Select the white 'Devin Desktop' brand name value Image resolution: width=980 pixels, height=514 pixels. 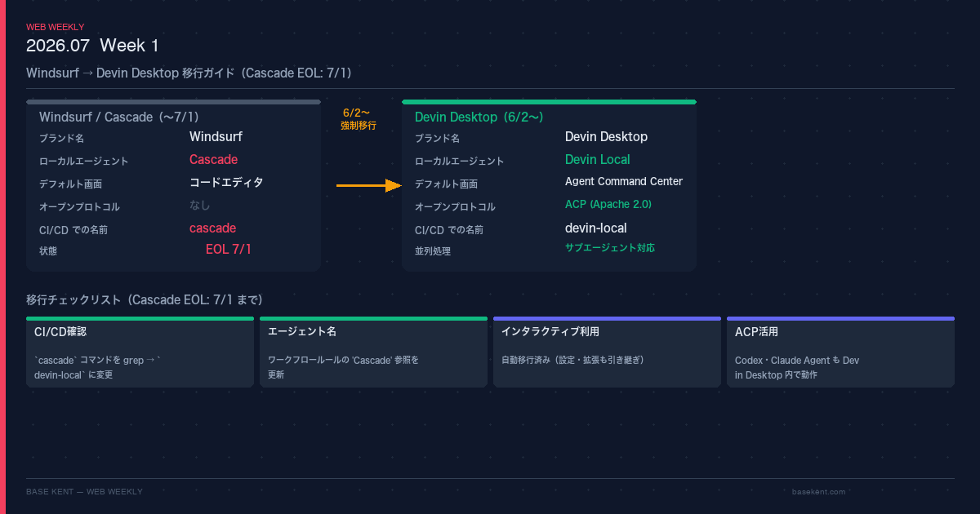(x=606, y=136)
